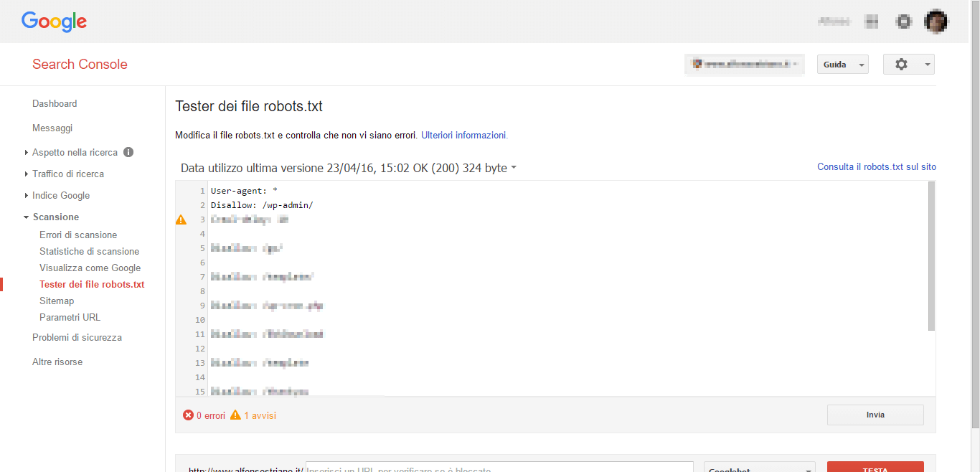Click the Google logo
This screenshot has width=980, height=472.
click(54, 22)
